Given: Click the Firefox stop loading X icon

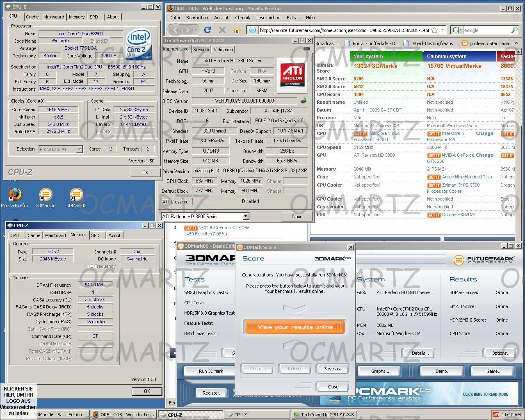Looking at the screenshot, I should 222,30.
